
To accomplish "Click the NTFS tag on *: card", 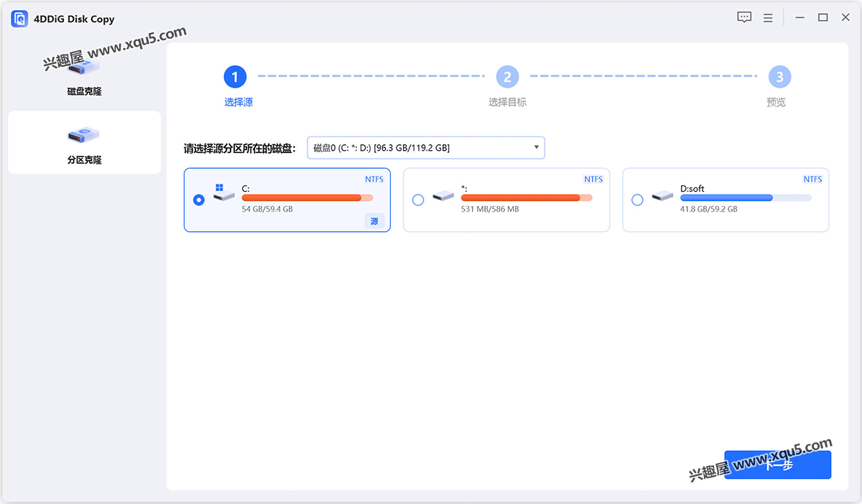I will (x=593, y=179).
